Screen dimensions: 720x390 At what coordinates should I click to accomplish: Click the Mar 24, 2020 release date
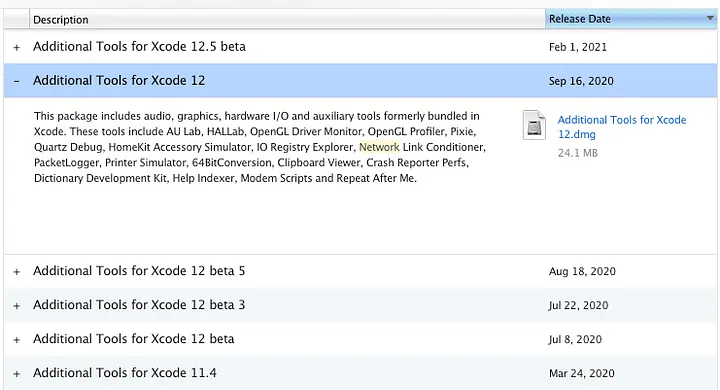tap(582, 373)
